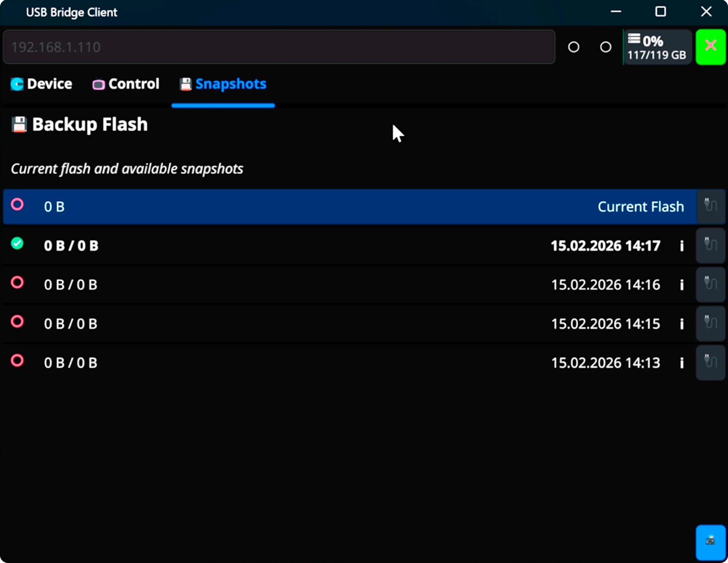Select the radio button on the 14:16 snapshot
The image size is (728, 563).
click(17, 283)
